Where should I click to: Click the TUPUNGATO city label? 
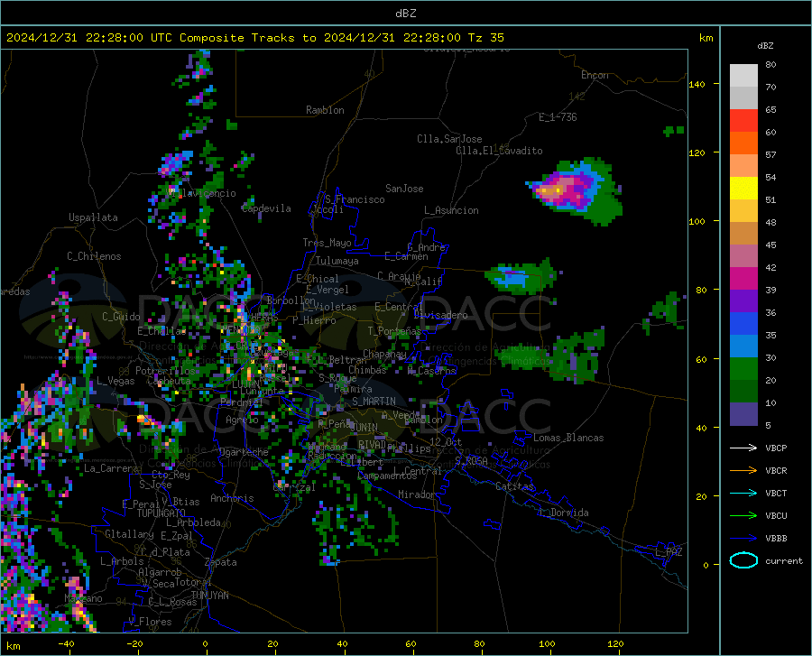(161, 513)
